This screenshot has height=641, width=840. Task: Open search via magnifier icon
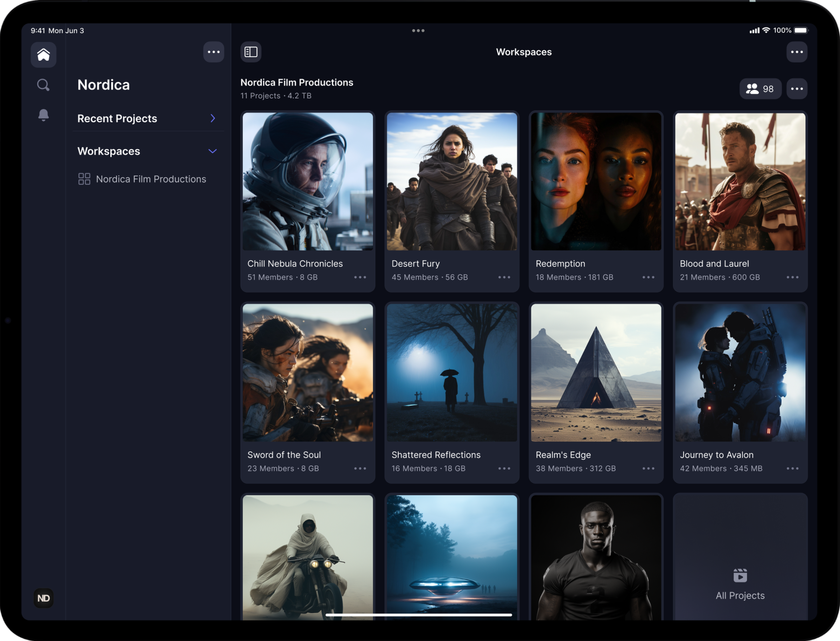43,85
